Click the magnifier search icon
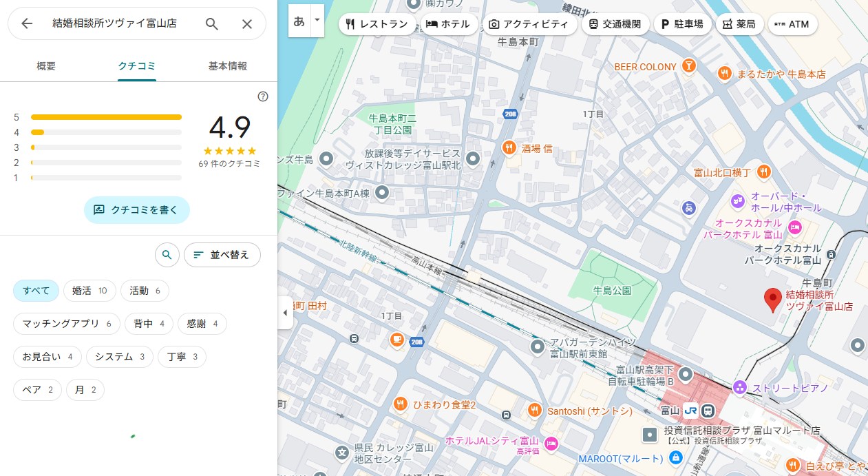 [212, 23]
